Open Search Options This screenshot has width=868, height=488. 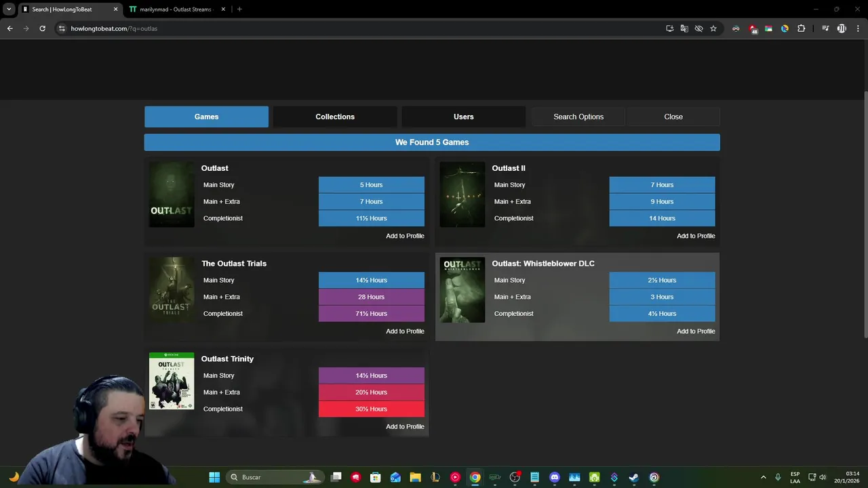(578, 117)
